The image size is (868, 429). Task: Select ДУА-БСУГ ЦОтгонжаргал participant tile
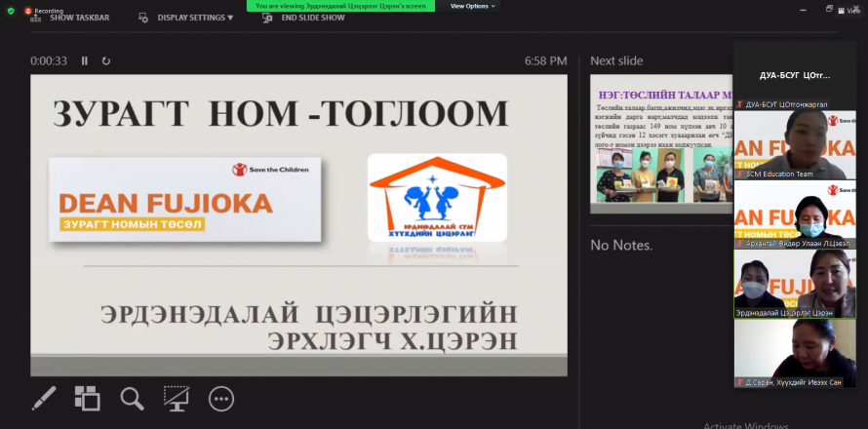point(795,76)
